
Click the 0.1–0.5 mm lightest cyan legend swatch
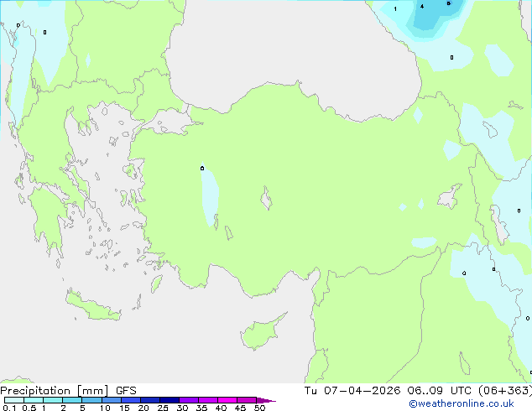pyautogui.click(x=14, y=400)
